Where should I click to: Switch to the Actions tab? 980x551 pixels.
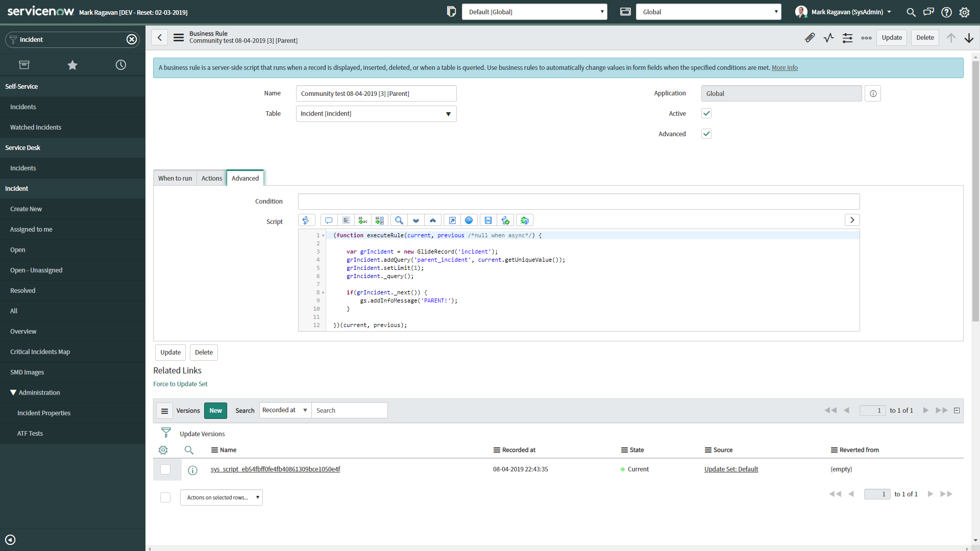click(212, 178)
